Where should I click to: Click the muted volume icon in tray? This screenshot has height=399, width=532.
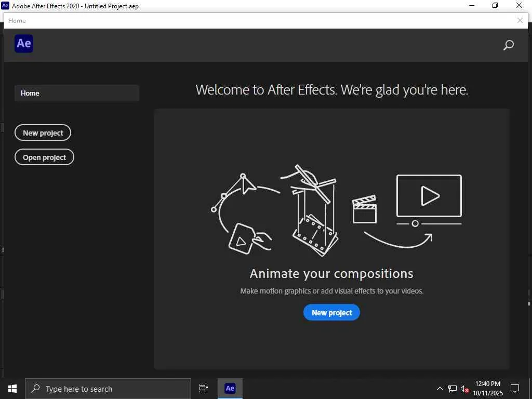coord(464,389)
